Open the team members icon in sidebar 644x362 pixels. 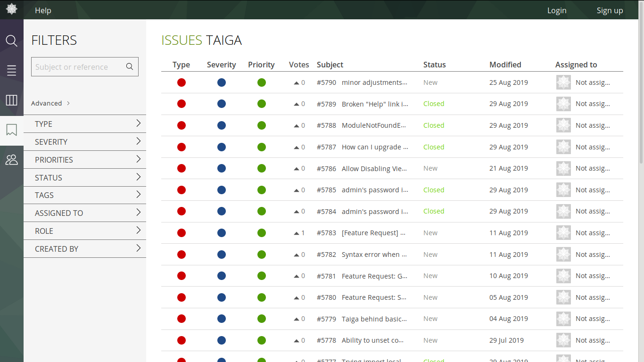tap(11, 160)
